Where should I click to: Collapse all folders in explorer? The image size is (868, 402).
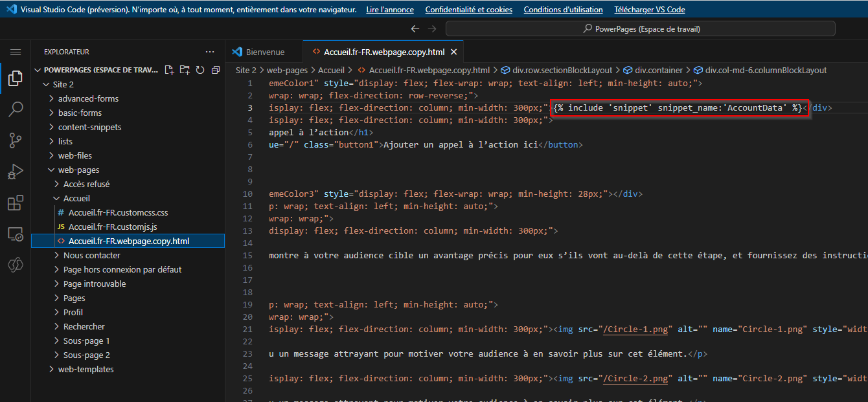tap(216, 70)
